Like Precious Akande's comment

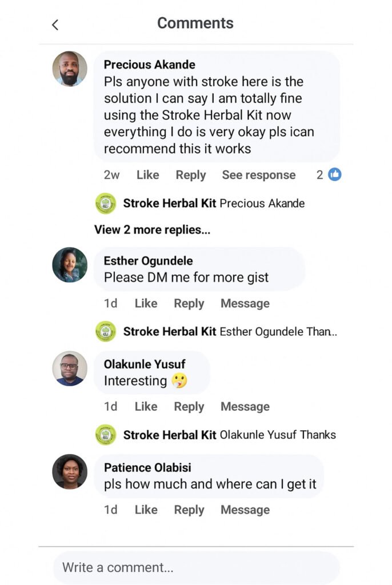point(147,175)
